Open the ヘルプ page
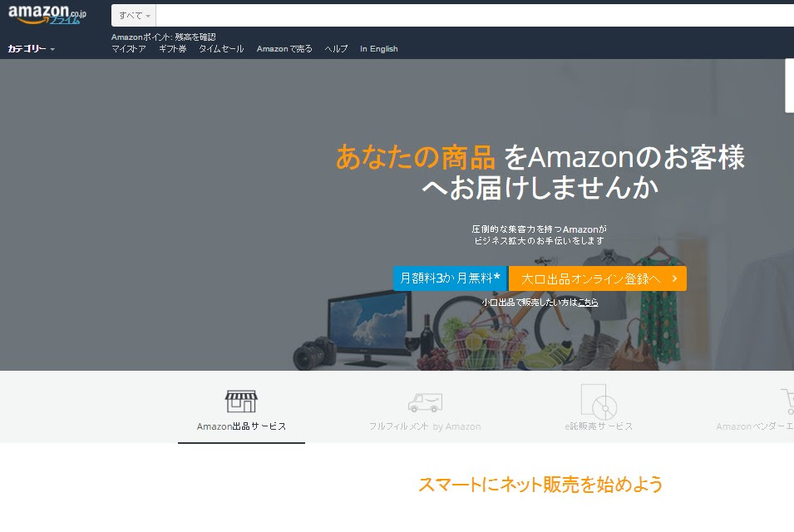 click(x=336, y=48)
